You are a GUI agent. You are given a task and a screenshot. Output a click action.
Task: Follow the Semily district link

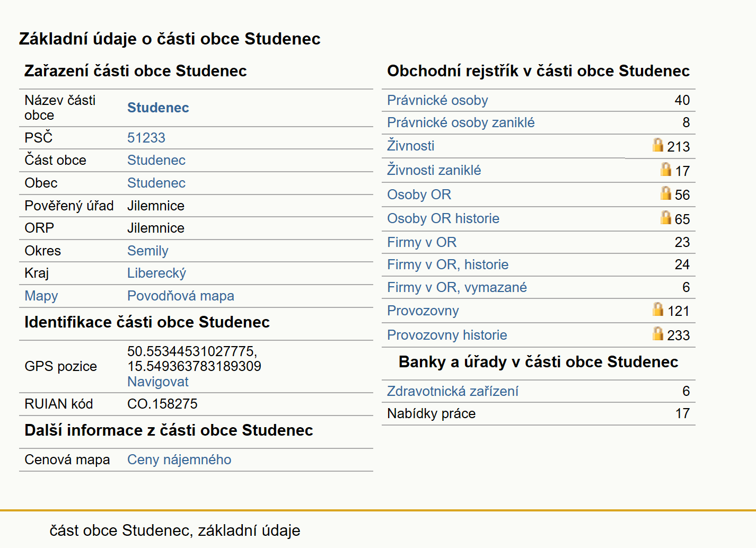(x=148, y=251)
